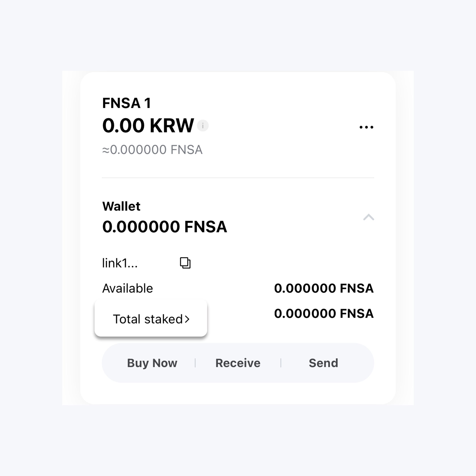Click the info icon beside 0.00 KRW
476x476 pixels.
click(x=203, y=126)
